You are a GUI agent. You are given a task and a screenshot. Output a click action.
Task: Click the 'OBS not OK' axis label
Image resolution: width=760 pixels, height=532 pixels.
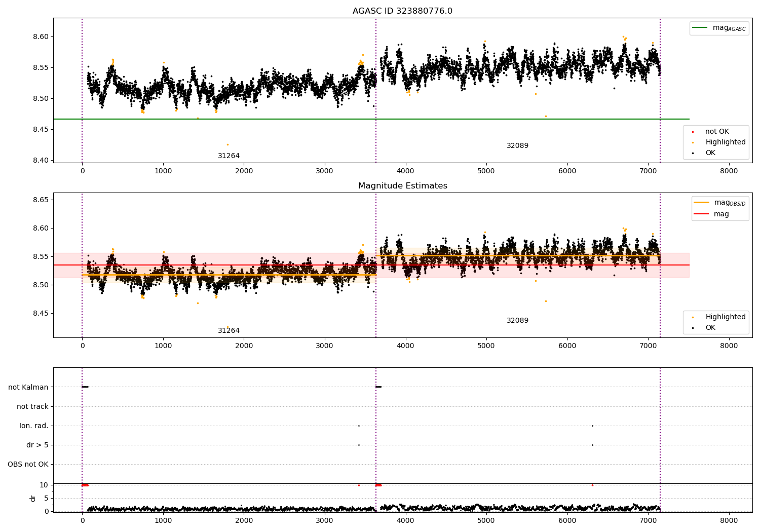pos(28,464)
